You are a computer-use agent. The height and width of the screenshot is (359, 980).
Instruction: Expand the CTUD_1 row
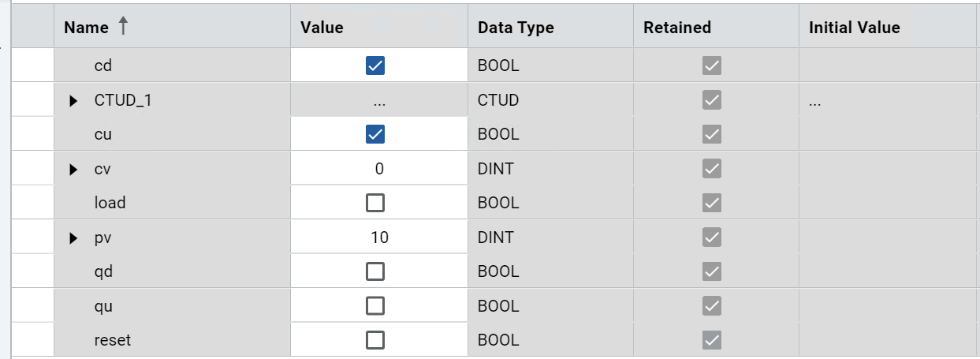(x=74, y=101)
